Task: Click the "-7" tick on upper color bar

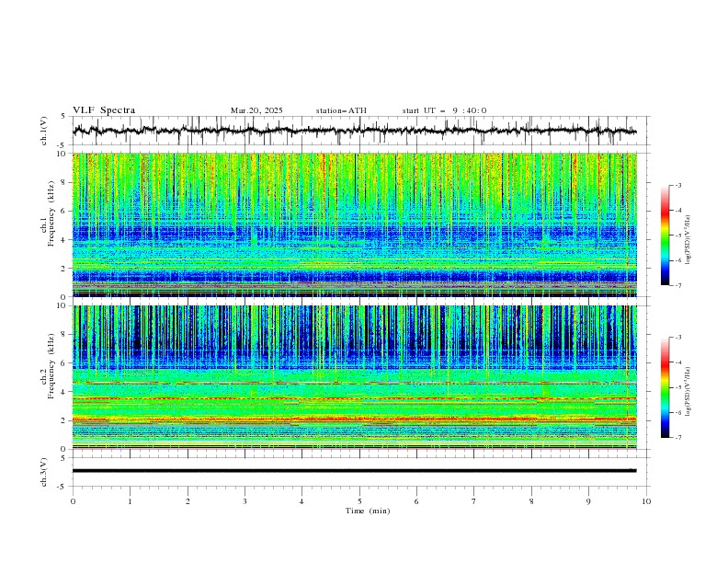Action: click(x=678, y=285)
